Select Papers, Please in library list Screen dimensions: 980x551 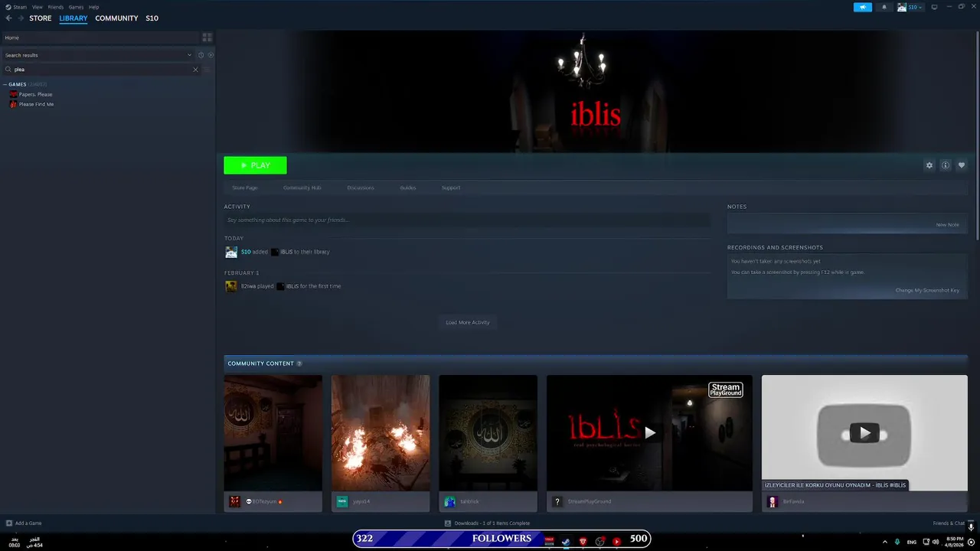[35, 94]
